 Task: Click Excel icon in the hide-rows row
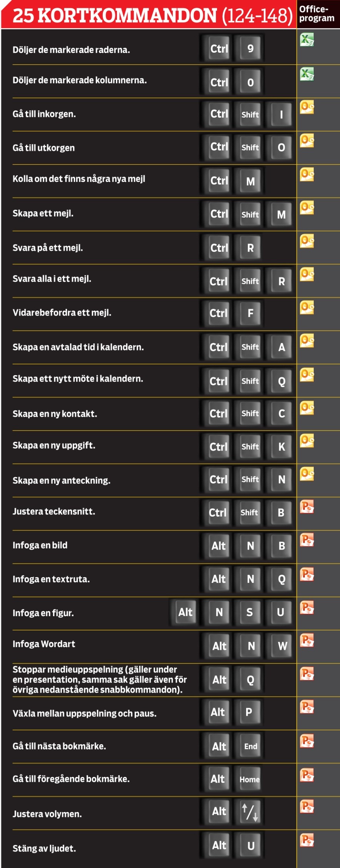pos(307,40)
